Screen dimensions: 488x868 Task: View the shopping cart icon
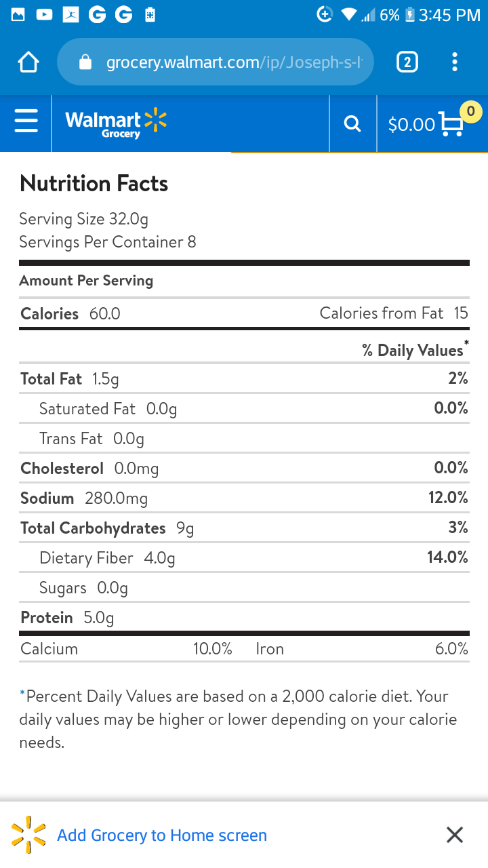452,123
